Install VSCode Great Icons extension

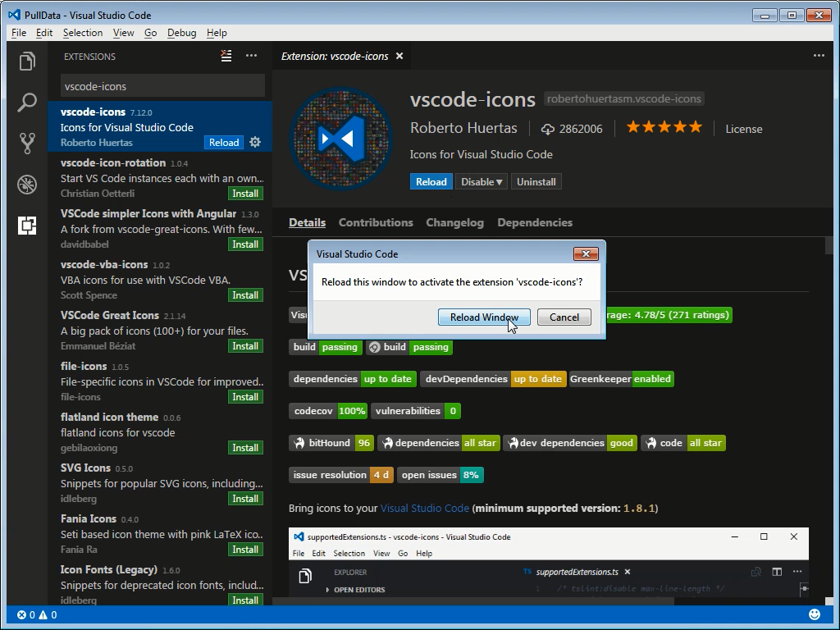pos(245,346)
